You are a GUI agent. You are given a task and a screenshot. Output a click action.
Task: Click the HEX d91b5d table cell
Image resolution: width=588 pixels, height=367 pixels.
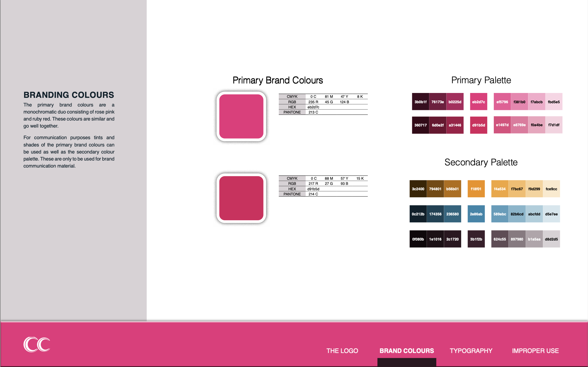click(x=313, y=189)
